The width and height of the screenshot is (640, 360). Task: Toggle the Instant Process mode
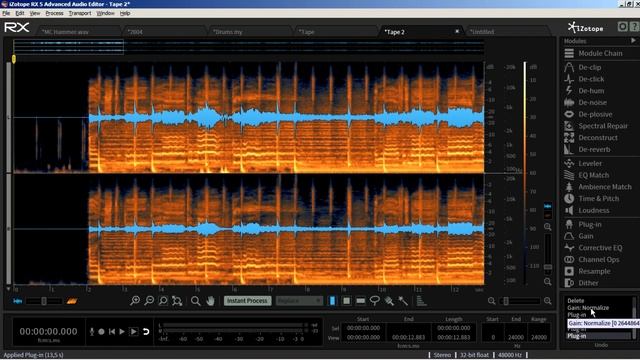coord(247,301)
